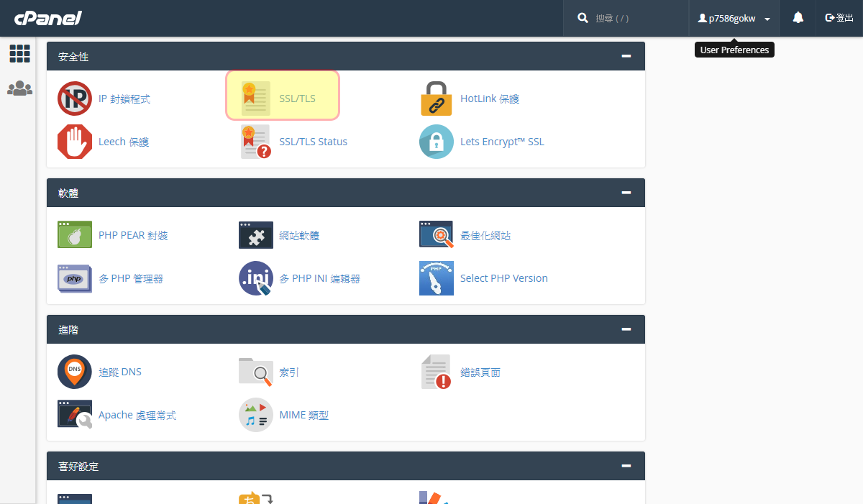Open the MIME 類型 text link

tap(304, 416)
